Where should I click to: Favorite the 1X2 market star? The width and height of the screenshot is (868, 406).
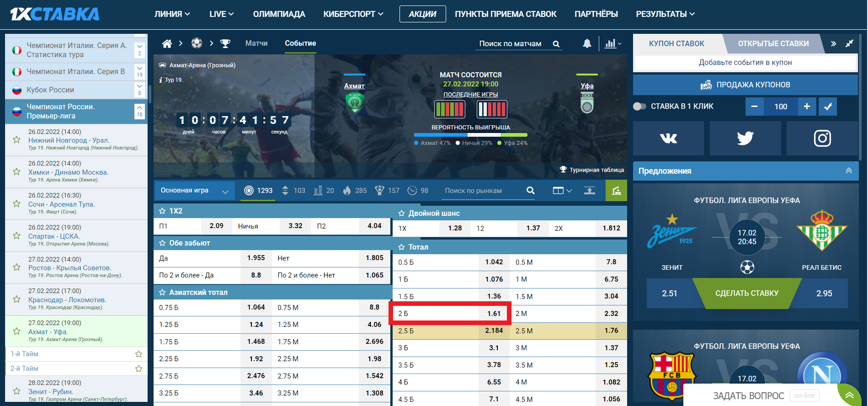pyautogui.click(x=162, y=211)
